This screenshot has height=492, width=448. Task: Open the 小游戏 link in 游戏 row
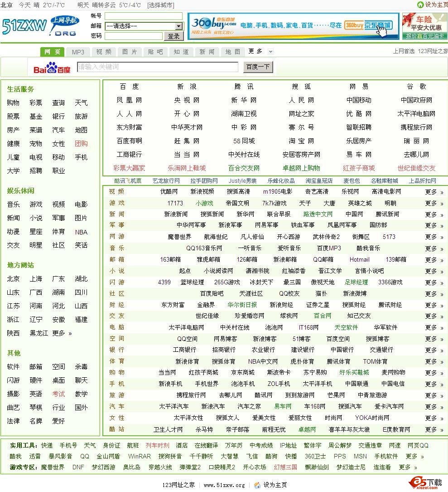pos(204,203)
